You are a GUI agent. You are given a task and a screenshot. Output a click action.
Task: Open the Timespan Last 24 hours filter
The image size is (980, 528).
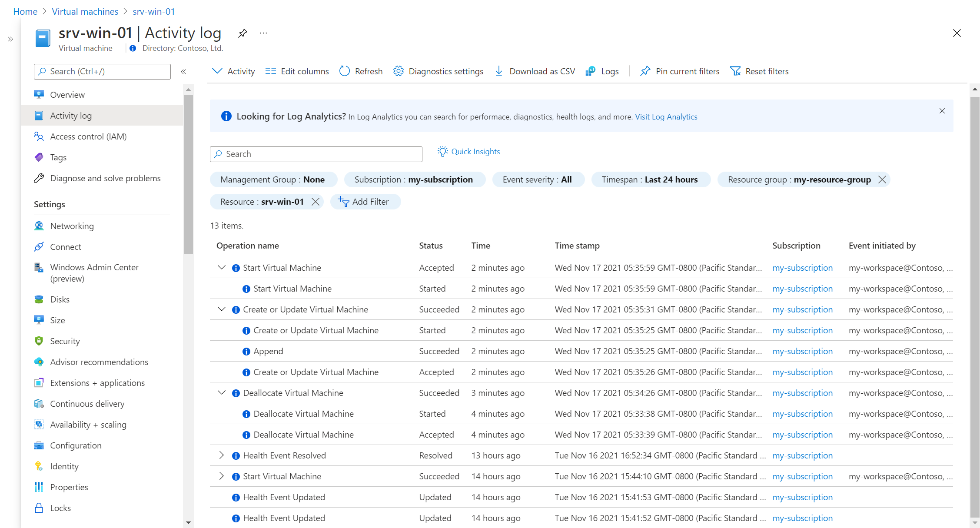click(x=651, y=179)
